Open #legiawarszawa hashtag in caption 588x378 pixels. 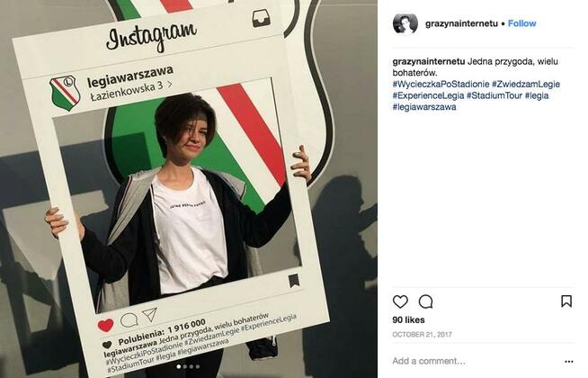[x=424, y=106]
